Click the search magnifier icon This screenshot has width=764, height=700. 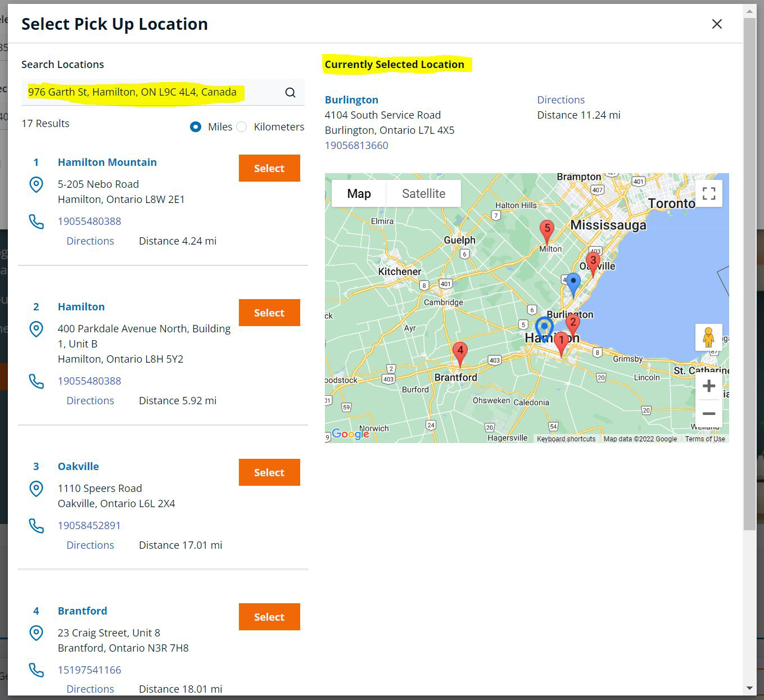(290, 92)
